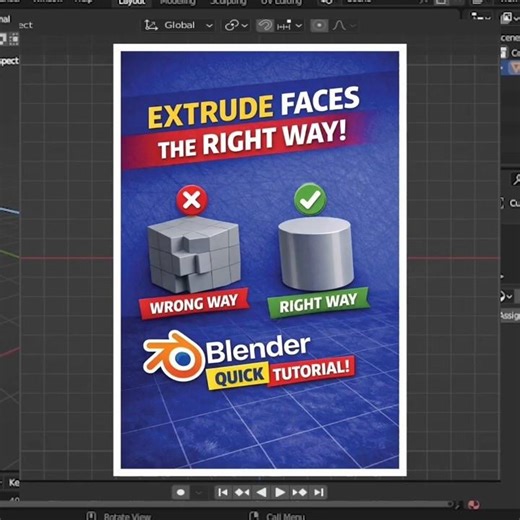The image size is (520, 520).
Task: Open the Global orientation dropdown
Action: [179, 25]
